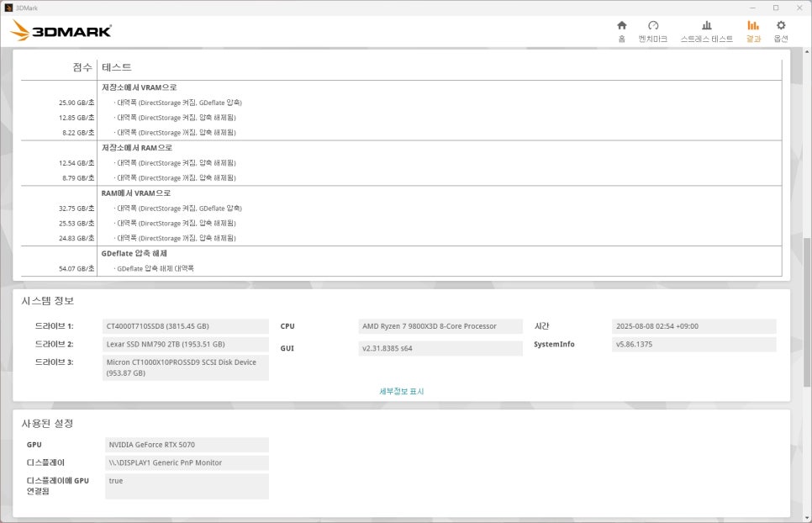This screenshot has width=812, height=523.
Task: Click the 드라이브 3: label
Action: pos(54,362)
